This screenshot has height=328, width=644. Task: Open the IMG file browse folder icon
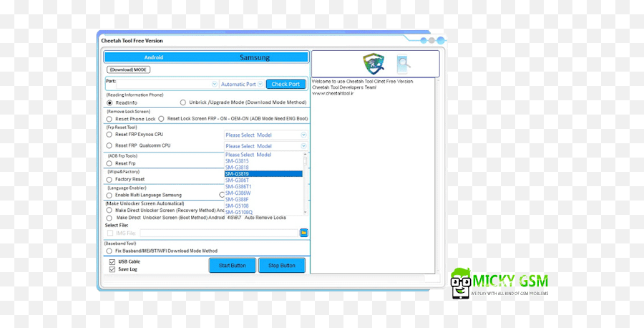(x=303, y=233)
